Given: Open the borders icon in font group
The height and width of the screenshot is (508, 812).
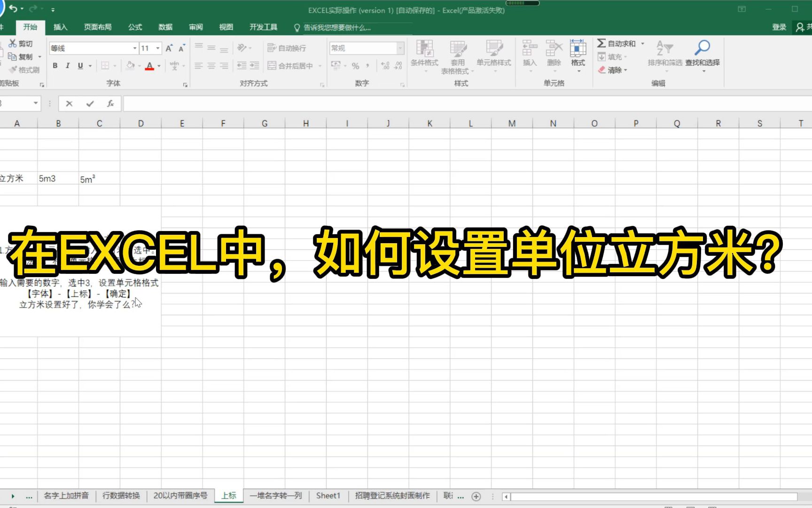Looking at the screenshot, I should [x=105, y=66].
